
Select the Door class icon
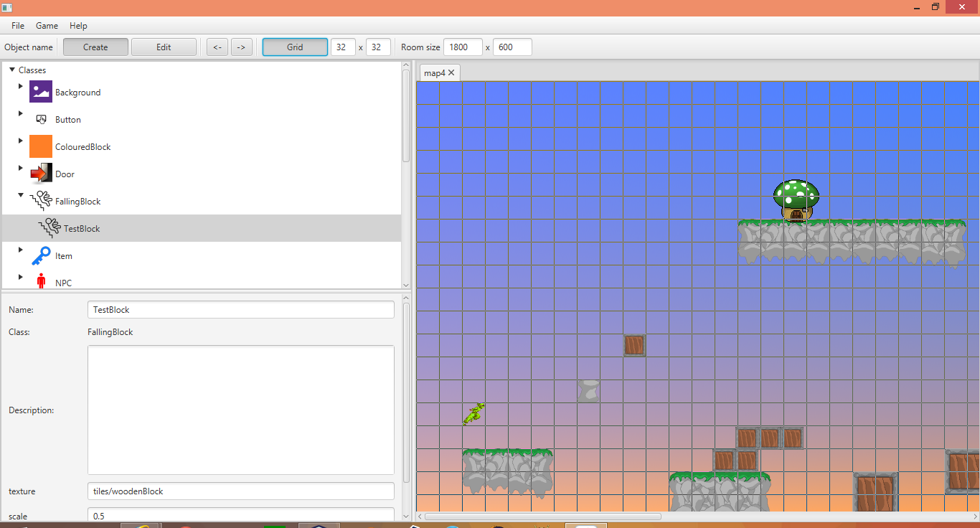pos(40,174)
